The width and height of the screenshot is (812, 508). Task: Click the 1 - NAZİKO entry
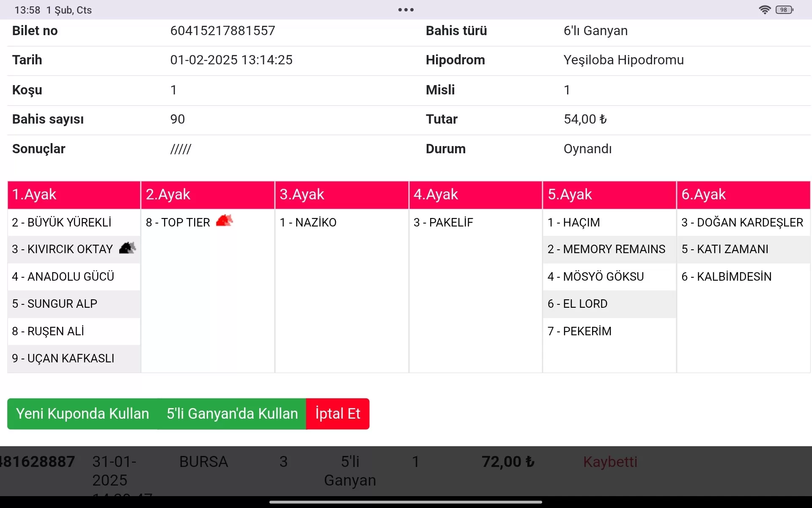308,223
